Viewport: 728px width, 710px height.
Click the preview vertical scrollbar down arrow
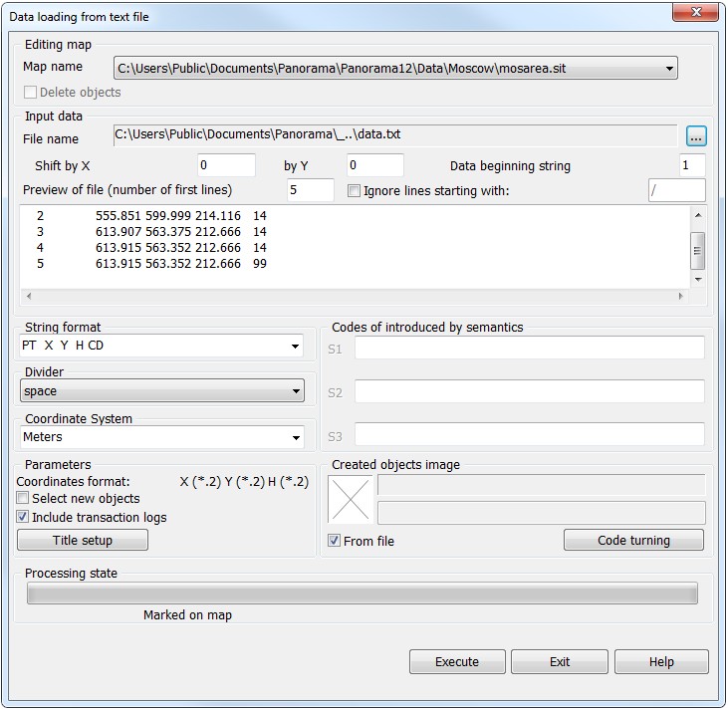pyautogui.click(x=698, y=281)
